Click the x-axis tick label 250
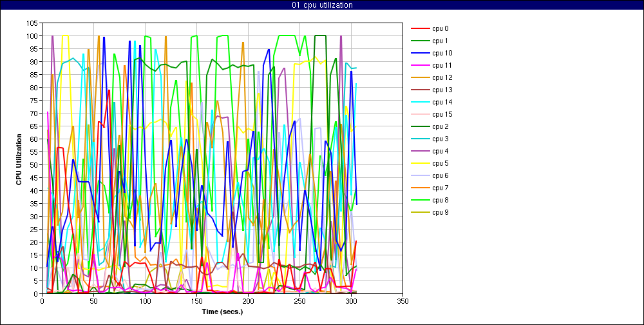 pyautogui.click(x=300, y=301)
